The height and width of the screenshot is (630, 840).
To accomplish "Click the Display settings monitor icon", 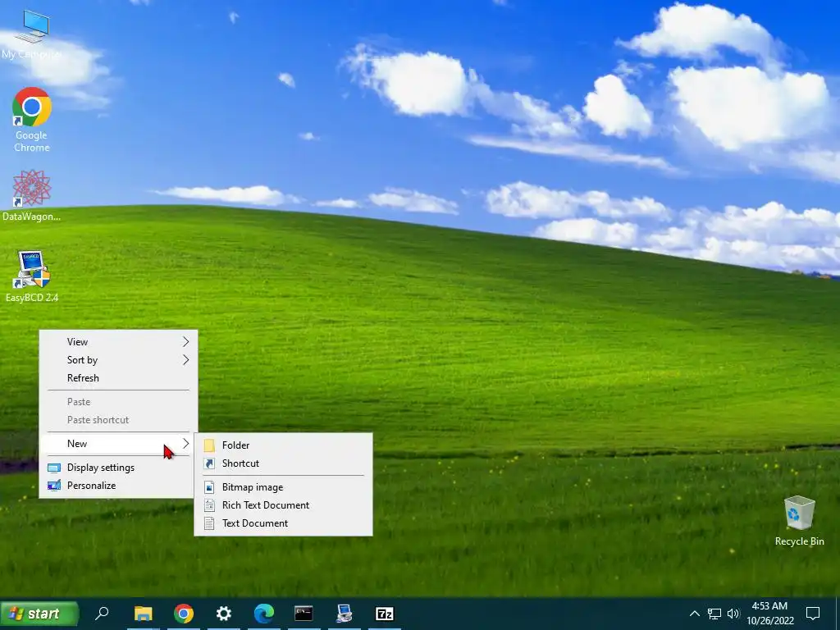I will [x=54, y=468].
